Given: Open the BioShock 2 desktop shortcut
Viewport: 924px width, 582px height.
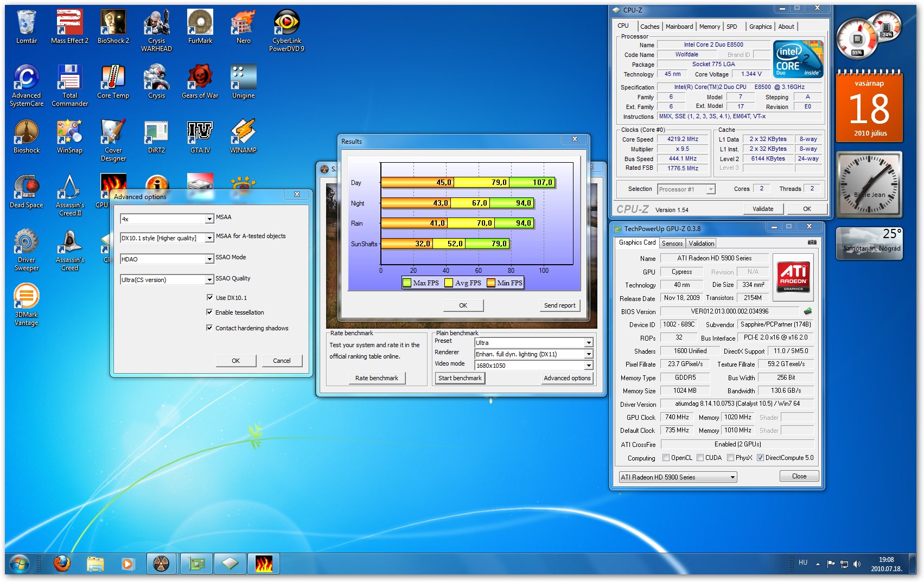Looking at the screenshot, I should pos(113,27).
